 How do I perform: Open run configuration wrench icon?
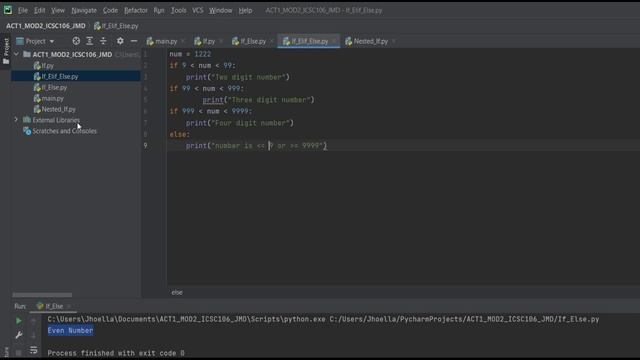[x=19, y=336]
